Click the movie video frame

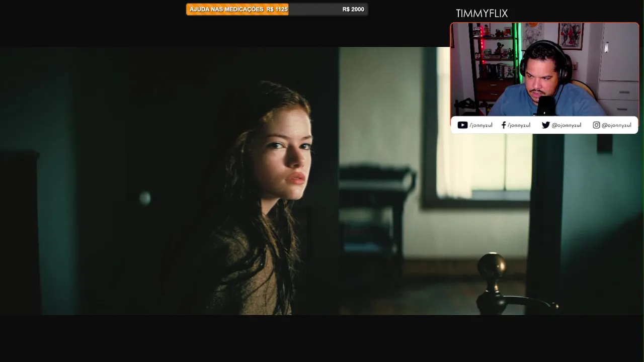click(x=322, y=181)
